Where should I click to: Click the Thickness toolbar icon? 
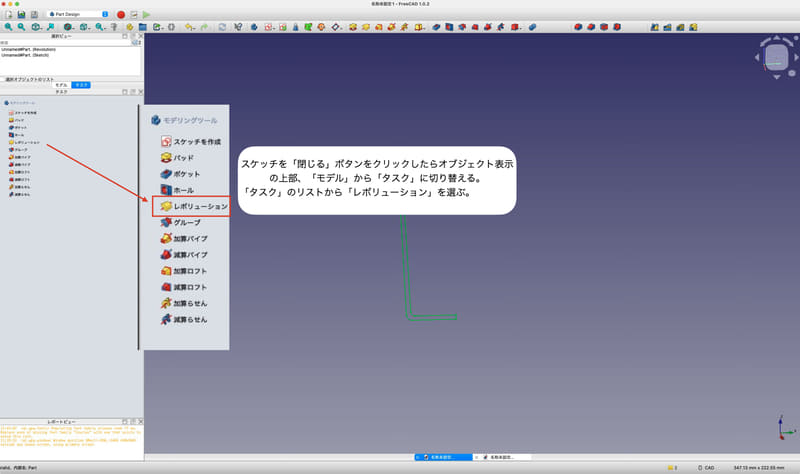point(617,27)
